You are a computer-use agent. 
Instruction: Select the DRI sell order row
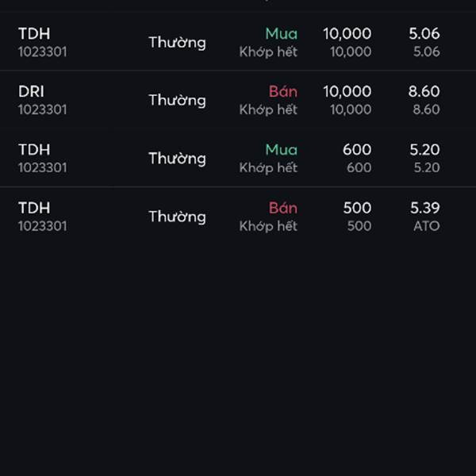click(x=238, y=100)
